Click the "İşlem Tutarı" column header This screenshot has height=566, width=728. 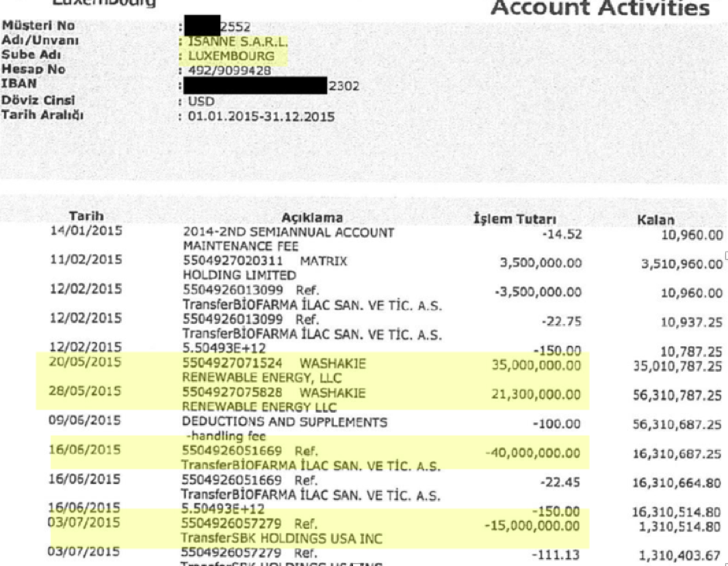tap(515, 219)
